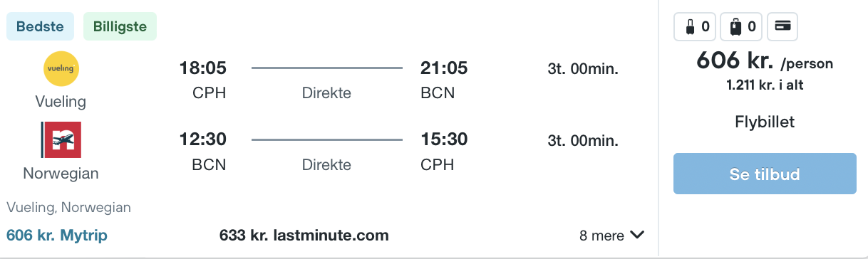Click the Vueling airline logo

(61, 69)
